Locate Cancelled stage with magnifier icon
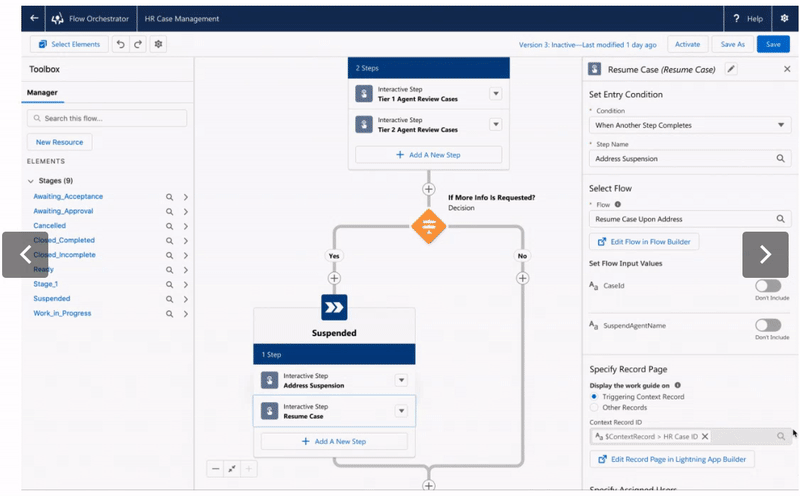This screenshot has width=800, height=496. (x=169, y=226)
